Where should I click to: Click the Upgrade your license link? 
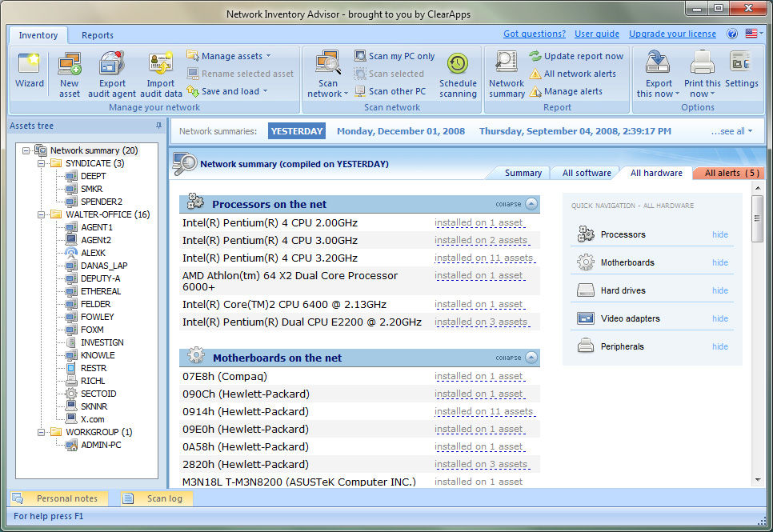click(672, 34)
